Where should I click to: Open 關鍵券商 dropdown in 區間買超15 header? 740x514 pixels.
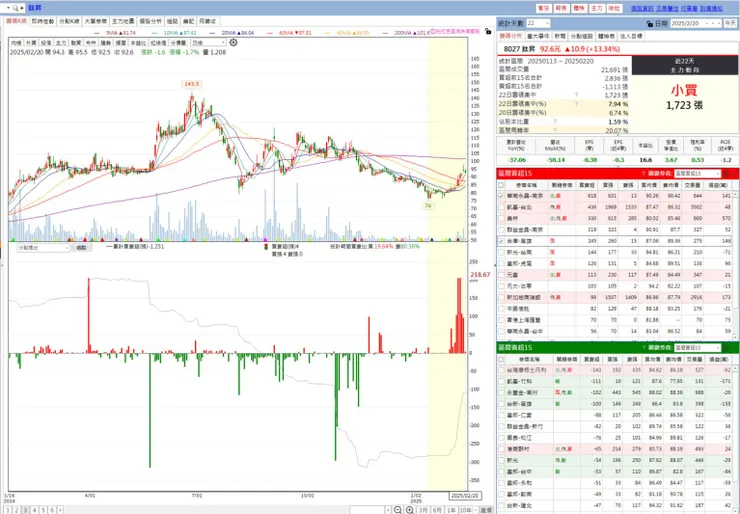point(698,174)
